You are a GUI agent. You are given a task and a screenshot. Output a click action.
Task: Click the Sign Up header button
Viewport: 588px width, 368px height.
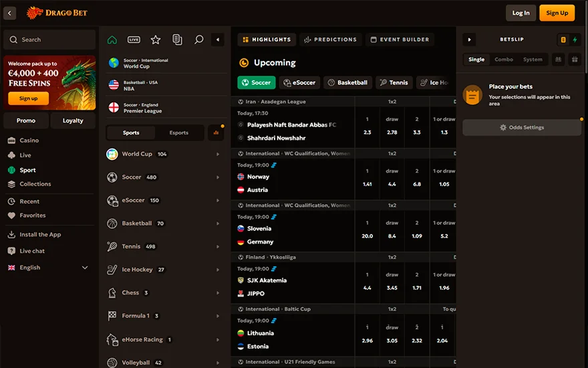557,13
